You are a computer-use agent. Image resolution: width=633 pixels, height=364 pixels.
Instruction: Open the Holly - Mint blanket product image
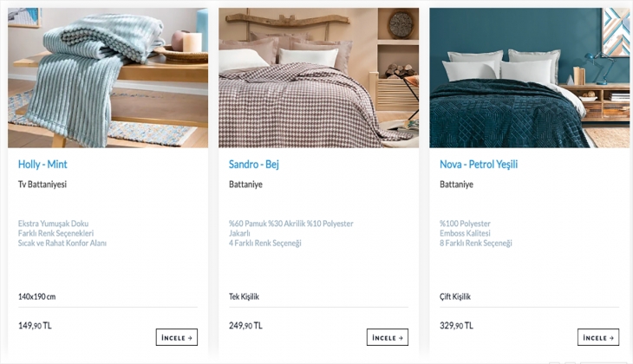tap(108, 78)
